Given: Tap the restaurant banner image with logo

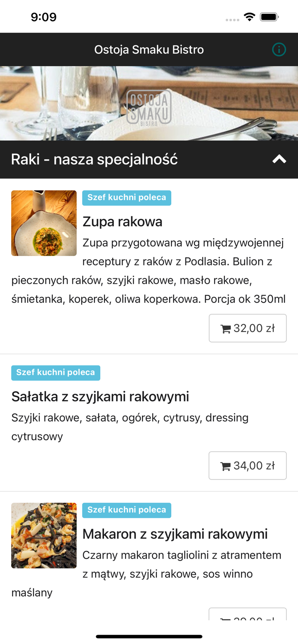Looking at the screenshot, I should click(149, 103).
